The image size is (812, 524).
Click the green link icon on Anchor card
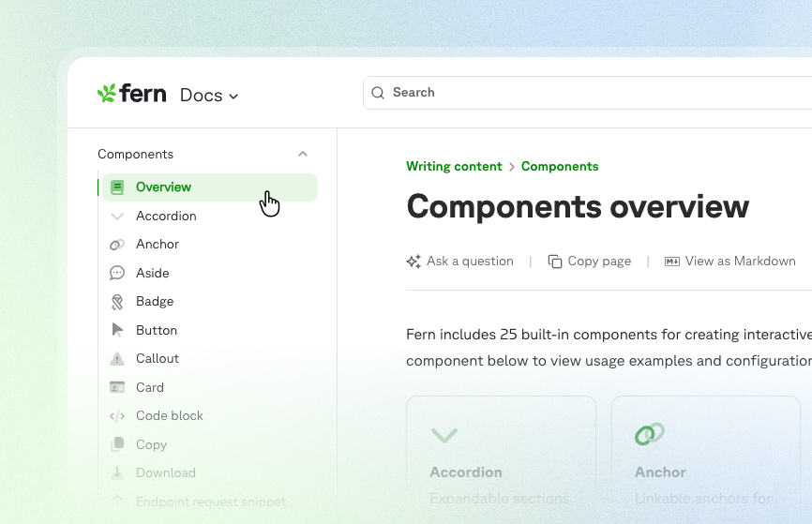pos(650,434)
